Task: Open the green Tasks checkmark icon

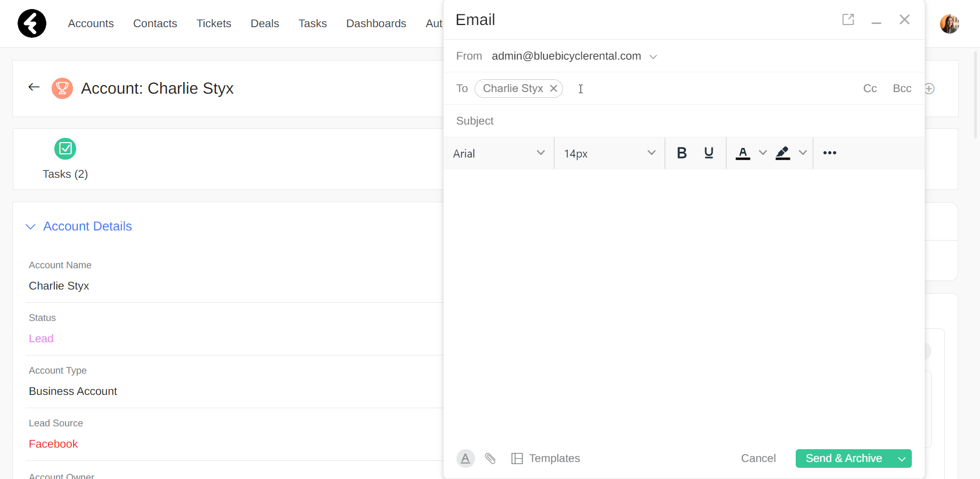Action: click(65, 148)
